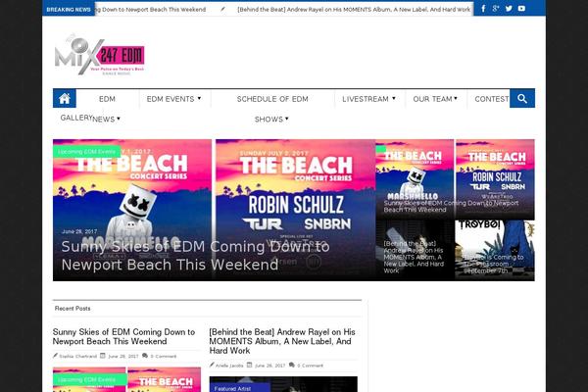Open the OUR TEAM menu
This screenshot has width=588, height=392.
435,99
